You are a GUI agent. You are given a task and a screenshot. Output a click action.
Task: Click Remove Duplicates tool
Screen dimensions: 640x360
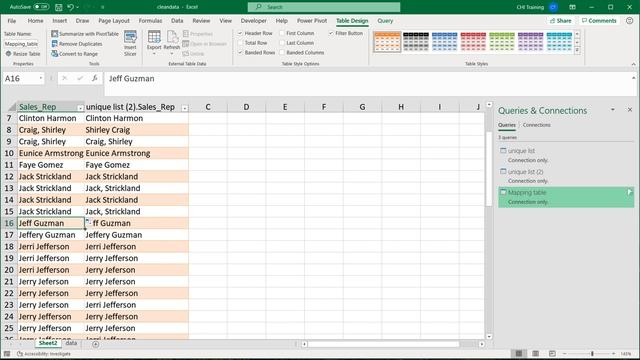(77, 44)
